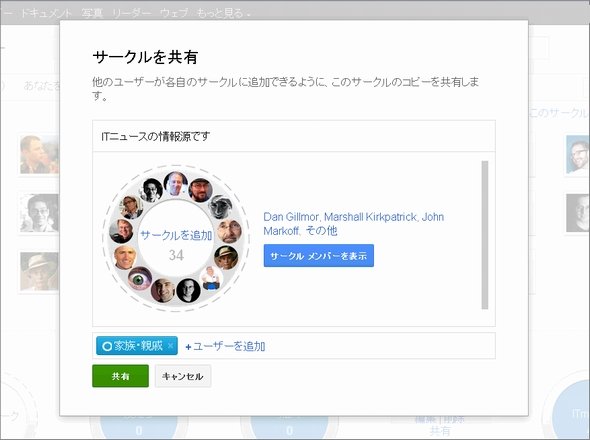Viewport: 590px width, 440px height.
Task: Click background 共有 link under the dialog
Action: click(439, 430)
